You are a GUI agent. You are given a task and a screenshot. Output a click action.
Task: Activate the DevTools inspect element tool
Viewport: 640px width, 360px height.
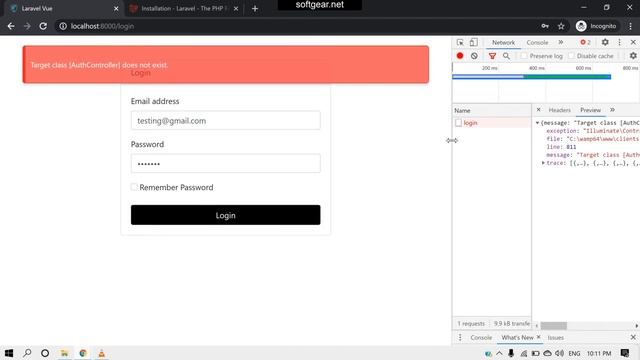pos(460,42)
